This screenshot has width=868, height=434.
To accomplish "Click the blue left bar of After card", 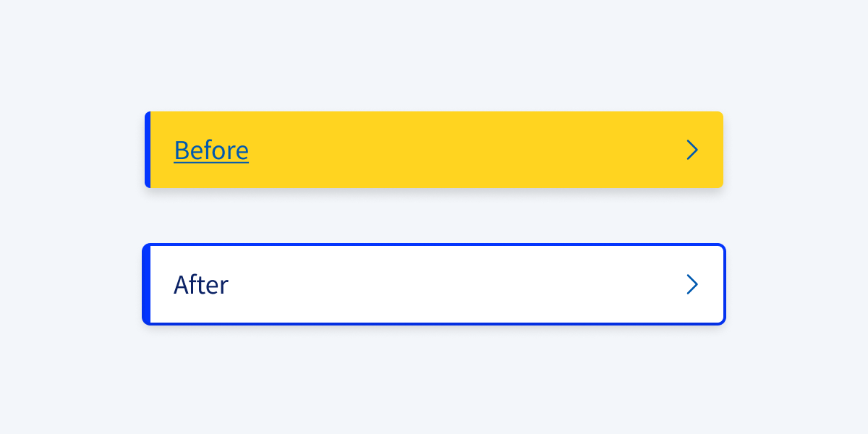I will click(x=147, y=284).
